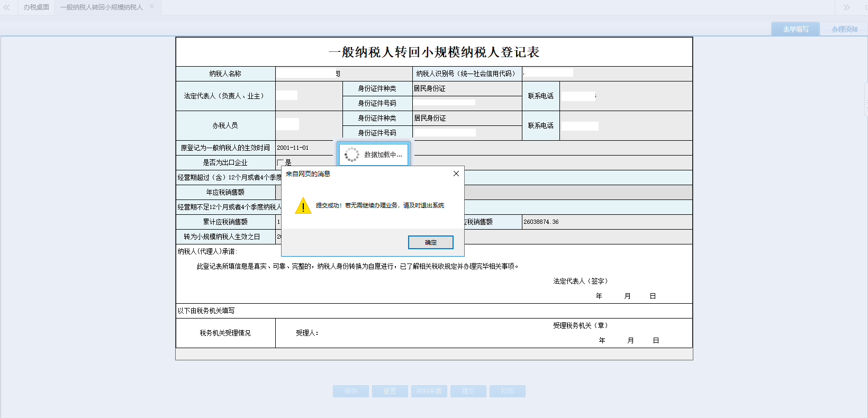868x418 pixels.
Task: Click the 打印 button
Action: tap(507, 391)
